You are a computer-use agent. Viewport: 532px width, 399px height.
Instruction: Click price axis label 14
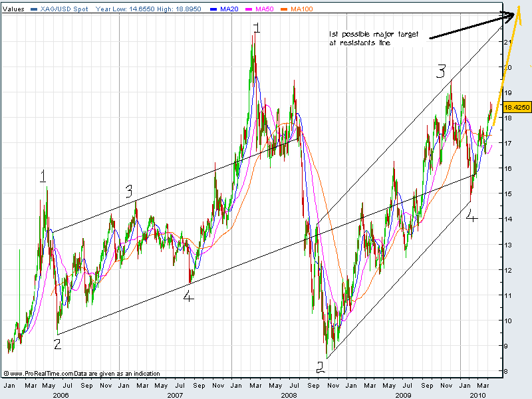(508, 219)
